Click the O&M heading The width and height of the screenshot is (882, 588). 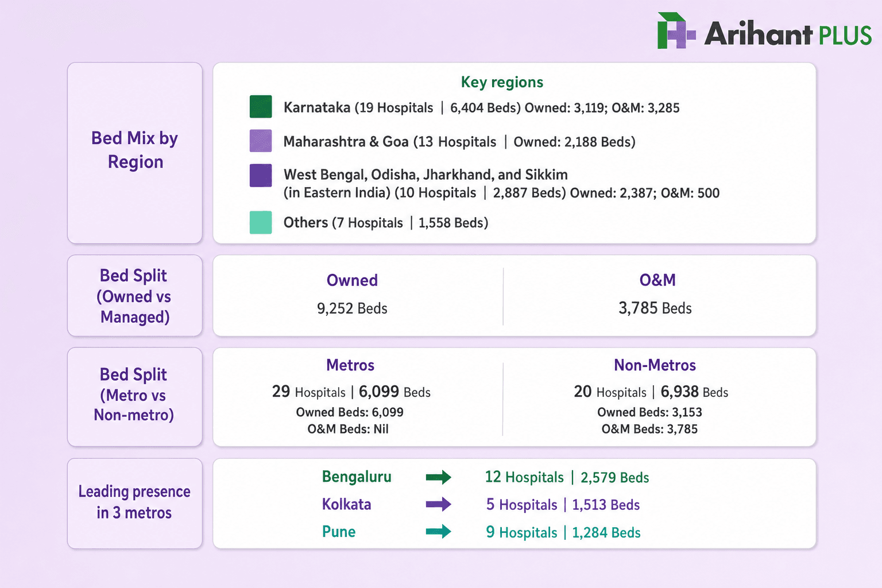click(657, 280)
